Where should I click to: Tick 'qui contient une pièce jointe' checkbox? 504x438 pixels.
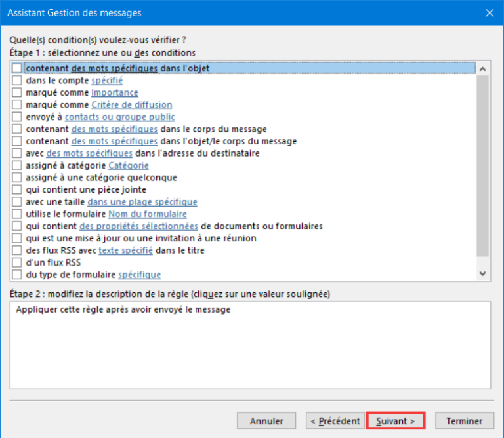[x=17, y=189]
